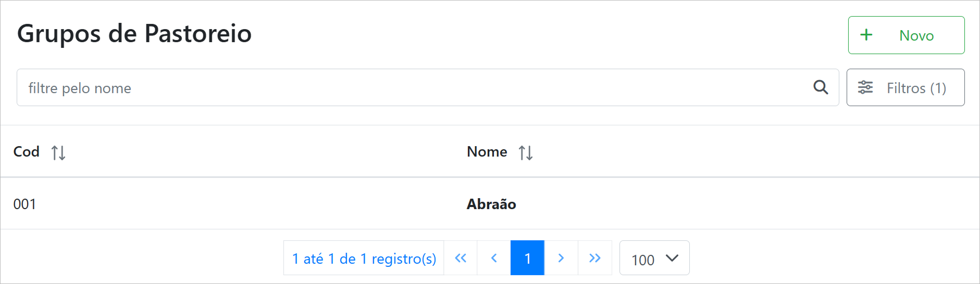The height and width of the screenshot is (284, 980).
Task: Jump to last page with double-right arrows
Action: 595,258
